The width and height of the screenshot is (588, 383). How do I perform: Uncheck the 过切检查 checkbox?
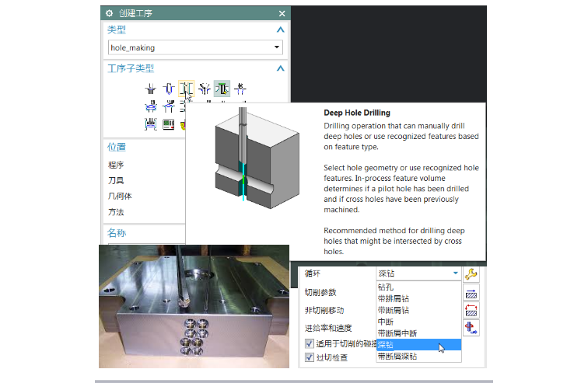pyautogui.click(x=310, y=358)
